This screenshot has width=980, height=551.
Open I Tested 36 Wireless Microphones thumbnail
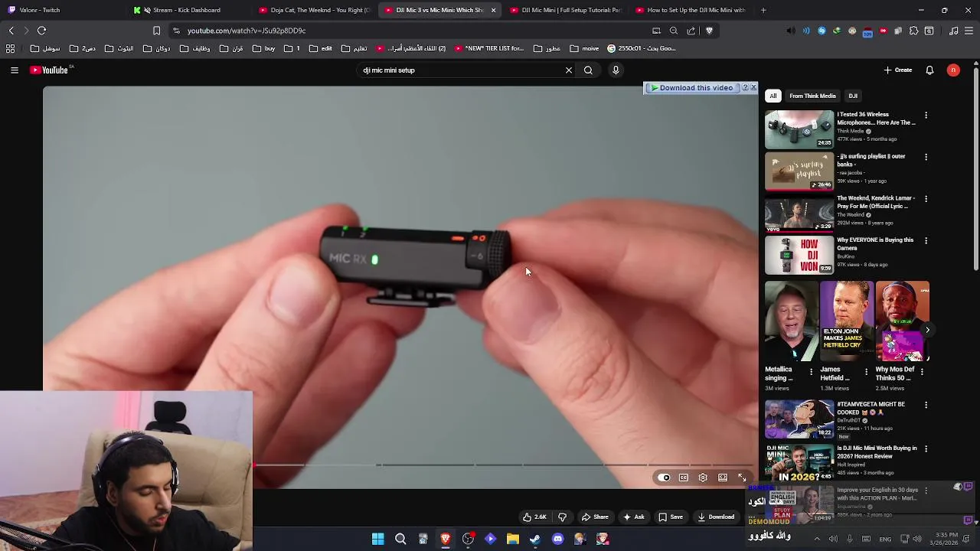point(799,129)
